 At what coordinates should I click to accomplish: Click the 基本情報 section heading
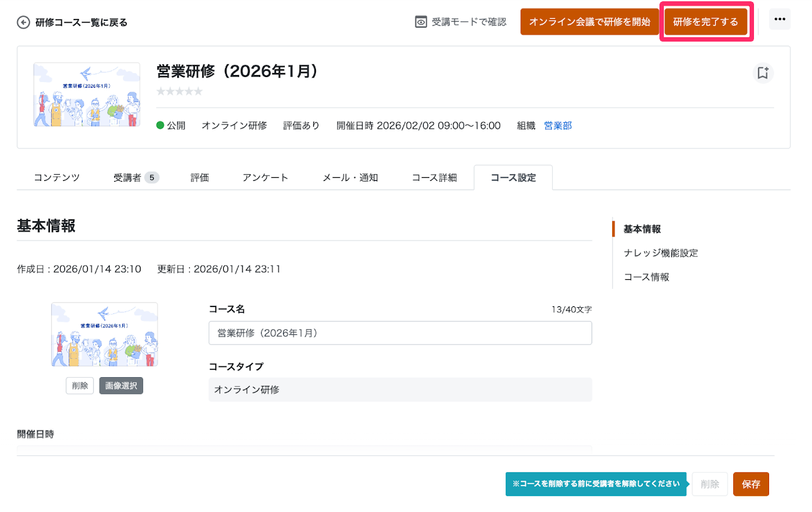point(47,226)
